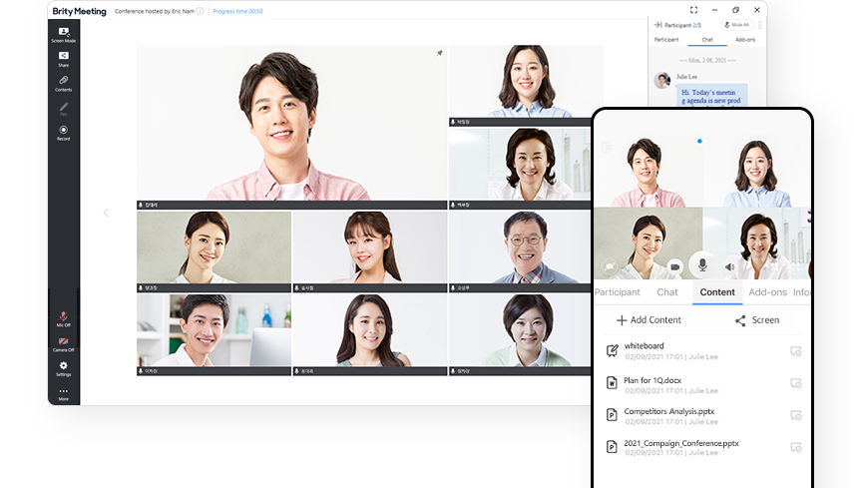Switch to the Participant tab in the desktop panel
The image size is (868, 488).
(666, 40)
